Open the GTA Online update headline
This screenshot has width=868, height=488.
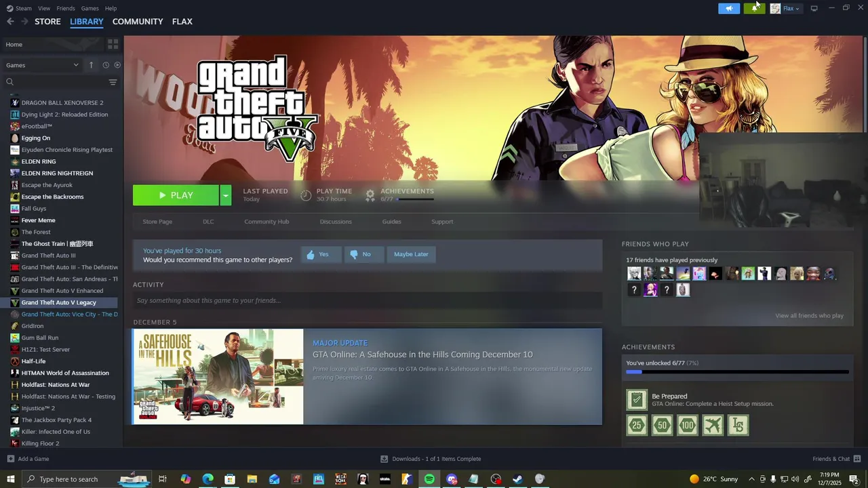click(x=422, y=354)
